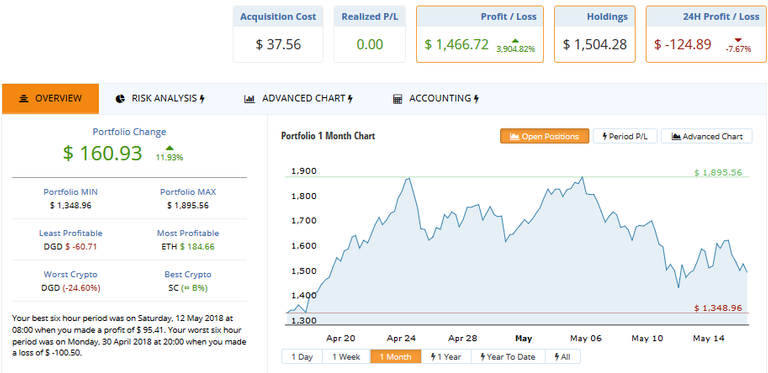
Task: Open the Overview tab
Action: pyautogui.click(x=50, y=99)
